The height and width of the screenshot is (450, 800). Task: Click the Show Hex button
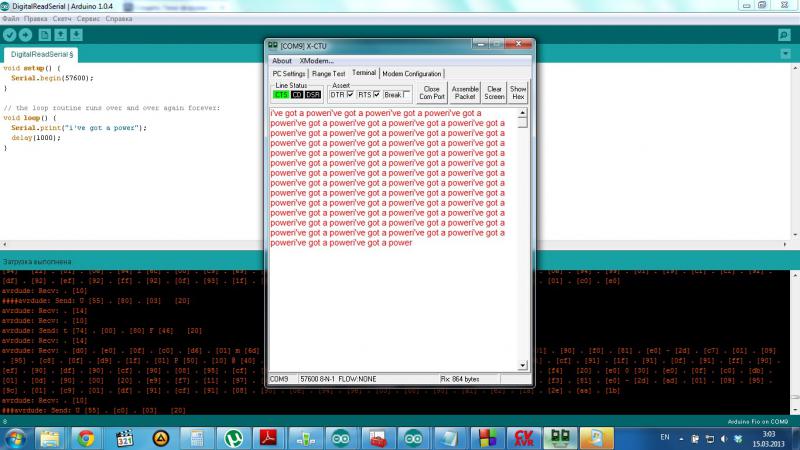point(518,93)
